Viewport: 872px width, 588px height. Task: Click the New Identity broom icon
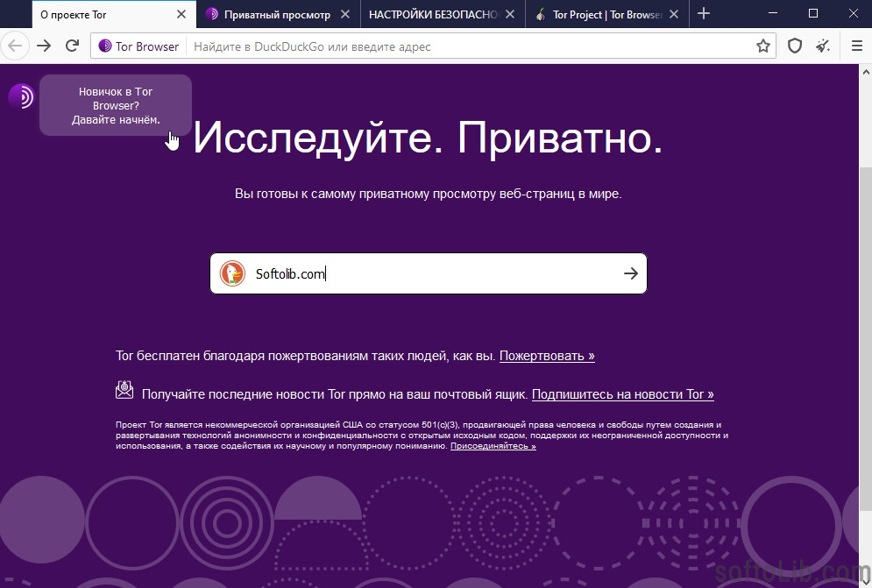tap(823, 46)
